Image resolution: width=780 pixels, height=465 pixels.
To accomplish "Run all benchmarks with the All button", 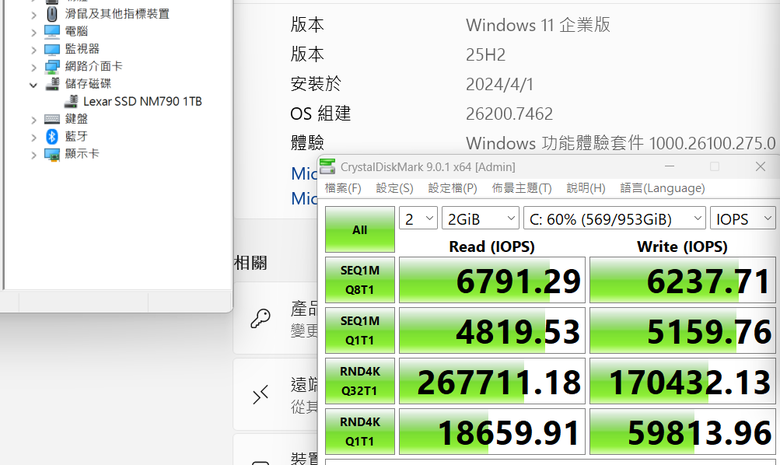I will 360,230.
